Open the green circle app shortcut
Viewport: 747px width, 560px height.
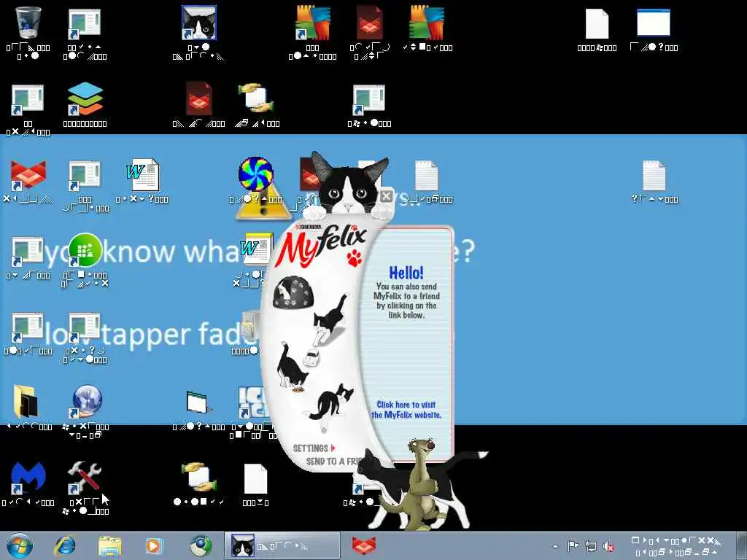coord(85,250)
